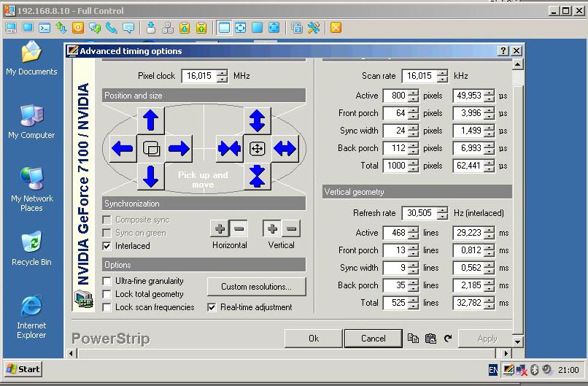Set vertical sync polarity to negative (−)
588x386 pixels.
[291, 228]
